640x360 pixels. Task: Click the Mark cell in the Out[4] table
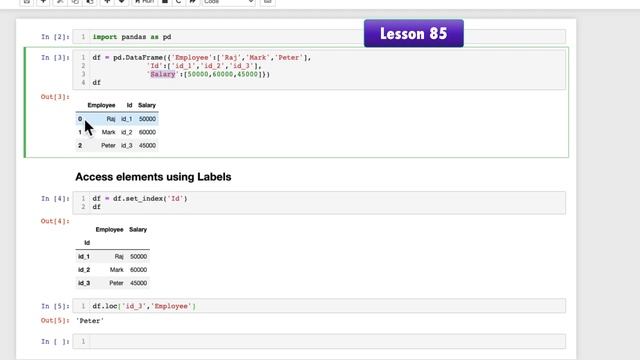pyautogui.click(x=116, y=270)
